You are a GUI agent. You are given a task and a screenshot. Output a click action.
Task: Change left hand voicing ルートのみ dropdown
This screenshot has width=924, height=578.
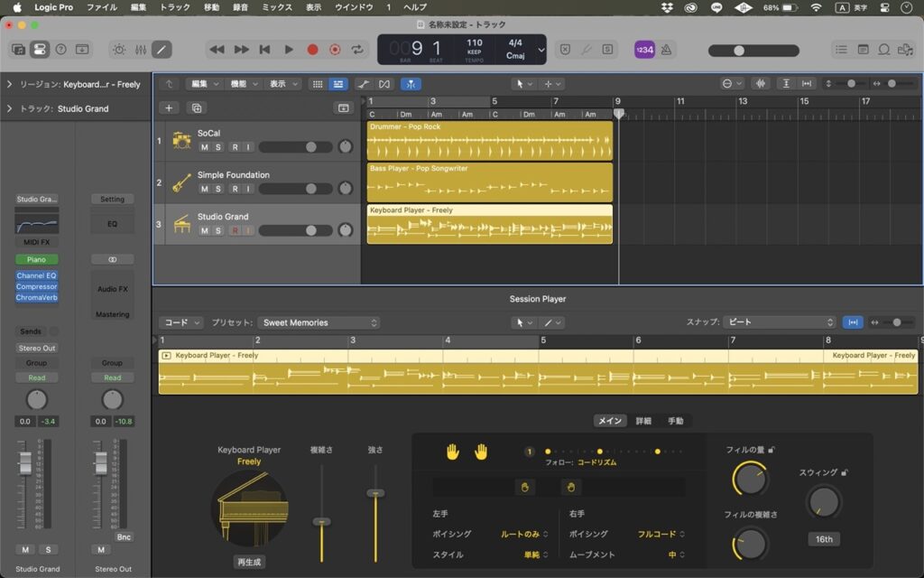click(x=524, y=534)
